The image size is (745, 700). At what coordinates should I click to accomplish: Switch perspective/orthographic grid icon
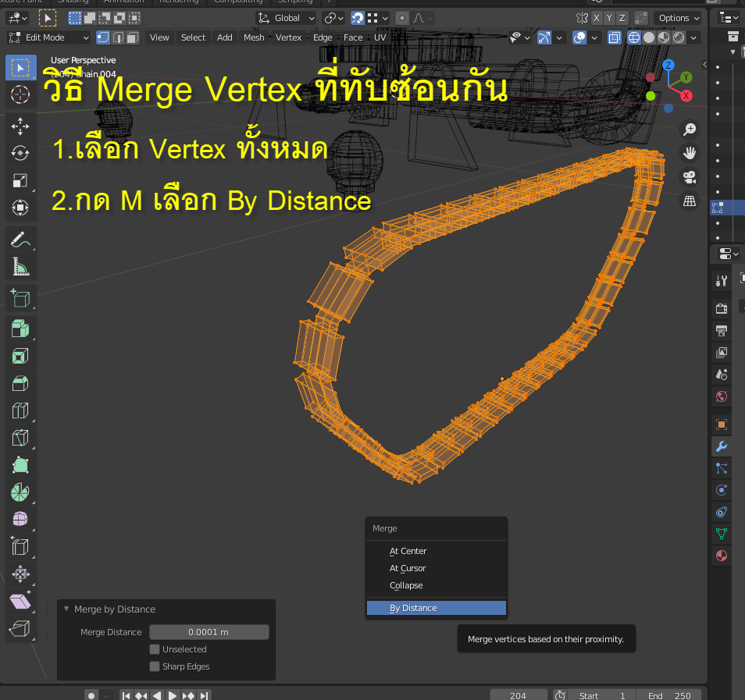pos(690,201)
